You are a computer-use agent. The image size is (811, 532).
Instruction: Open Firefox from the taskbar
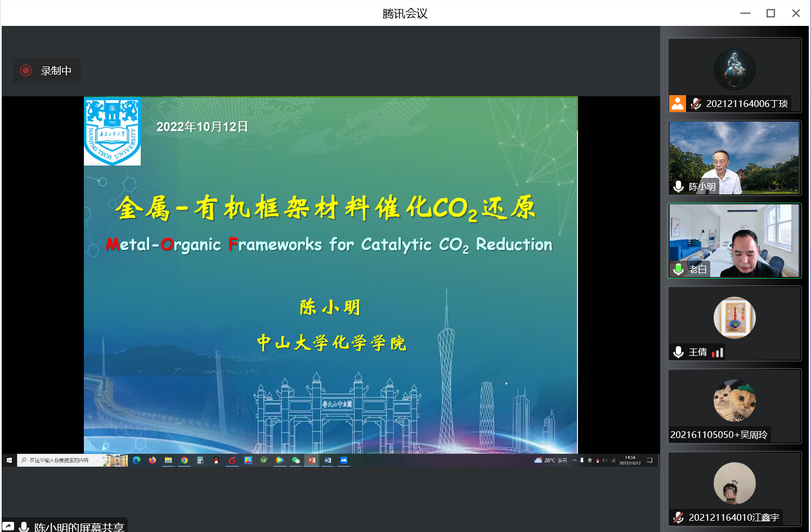pyautogui.click(x=152, y=460)
